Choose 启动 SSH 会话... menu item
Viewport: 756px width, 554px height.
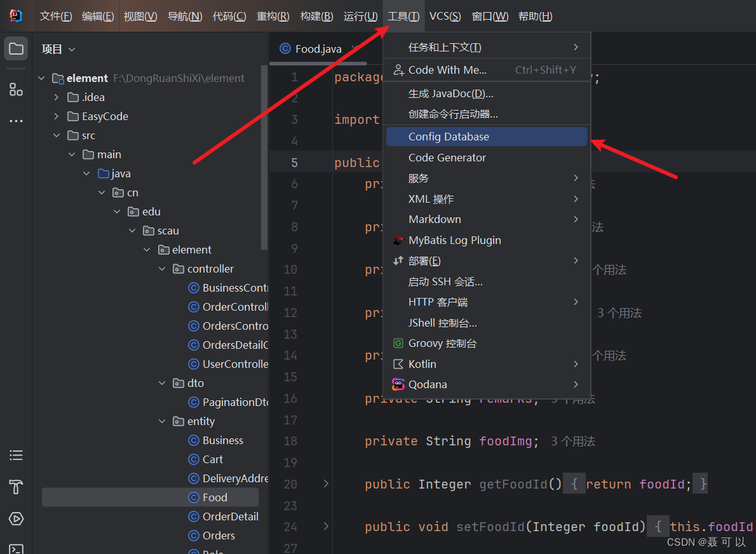tap(487, 281)
